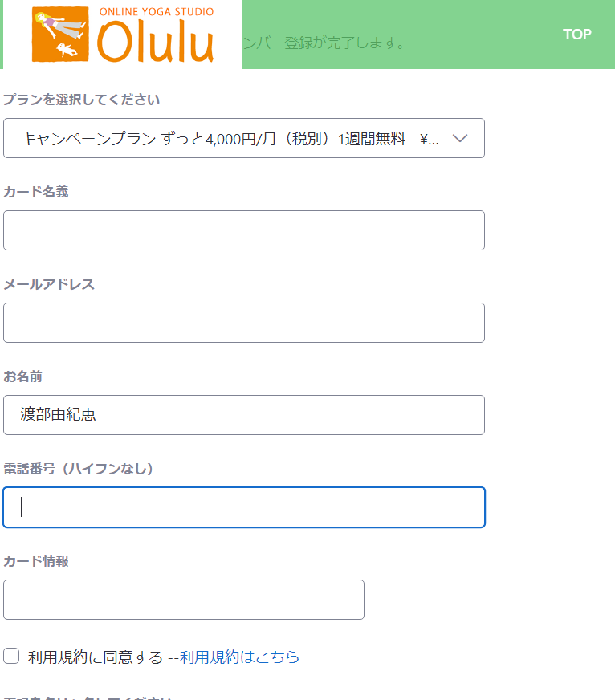The height and width of the screenshot is (700, 615).
Task: Click the 電話番号（ハイフンなし）label
Action: [x=78, y=469]
